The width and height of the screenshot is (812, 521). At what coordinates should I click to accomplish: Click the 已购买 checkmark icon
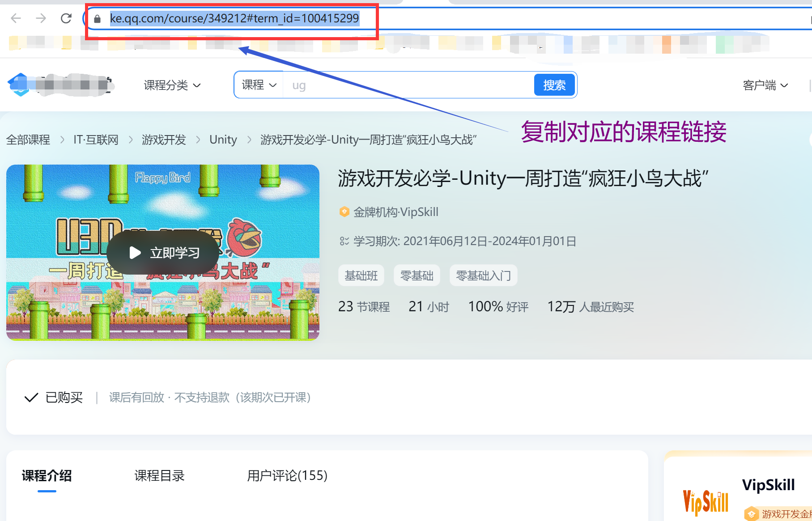pos(31,398)
